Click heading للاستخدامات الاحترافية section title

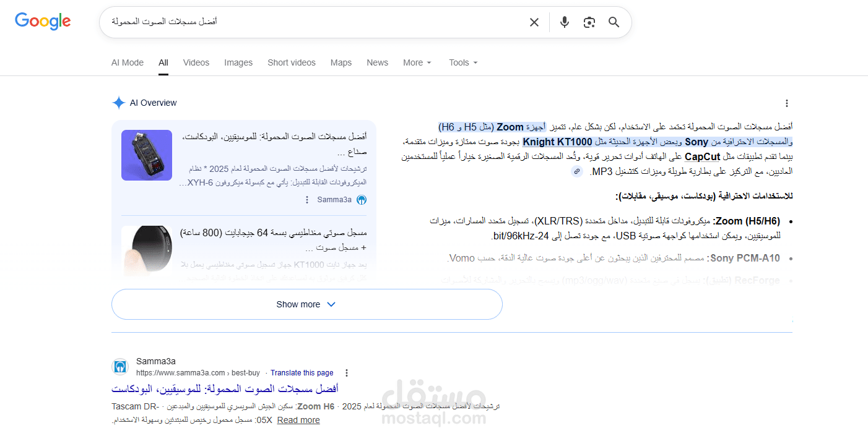704,196
